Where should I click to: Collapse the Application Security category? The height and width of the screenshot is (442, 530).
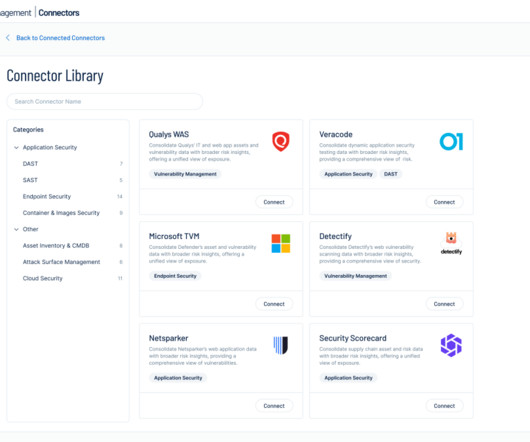[16, 147]
